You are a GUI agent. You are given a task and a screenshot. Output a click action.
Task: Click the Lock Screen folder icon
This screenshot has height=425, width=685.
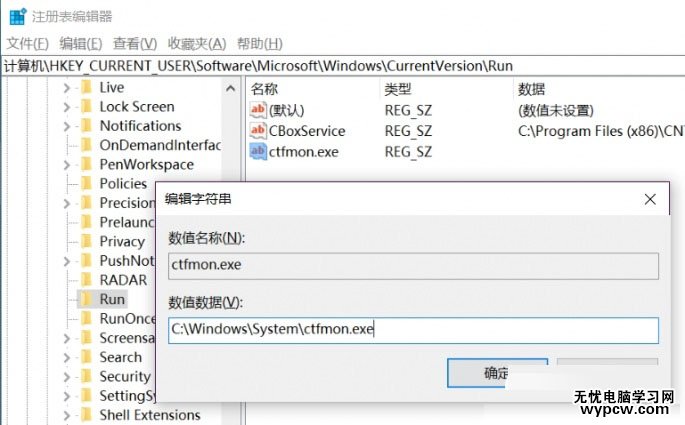click(x=86, y=107)
